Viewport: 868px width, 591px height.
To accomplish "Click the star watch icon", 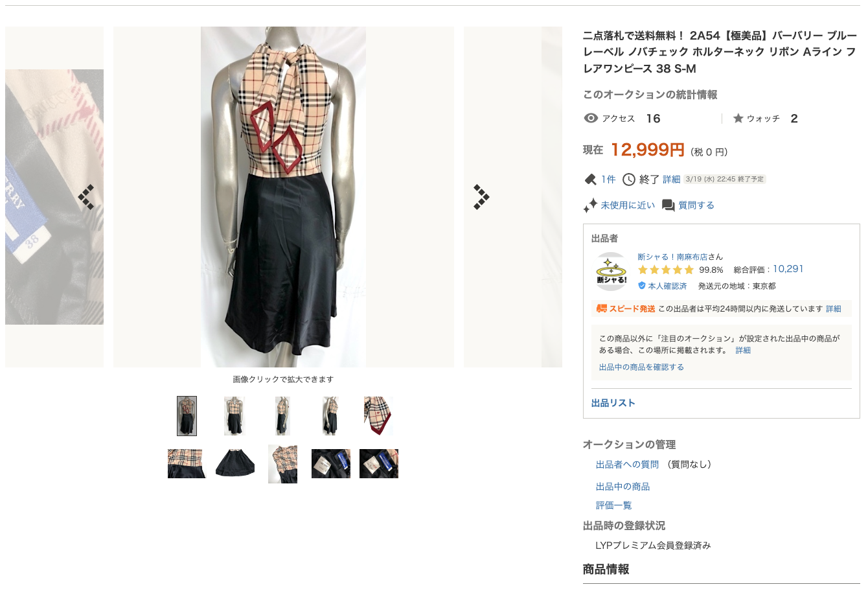I will pyautogui.click(x=738, y=118).
